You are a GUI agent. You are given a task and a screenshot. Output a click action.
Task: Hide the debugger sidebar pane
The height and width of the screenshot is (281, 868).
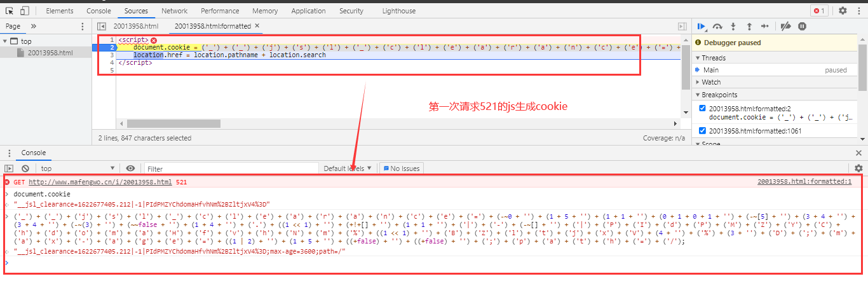point(682,26)
